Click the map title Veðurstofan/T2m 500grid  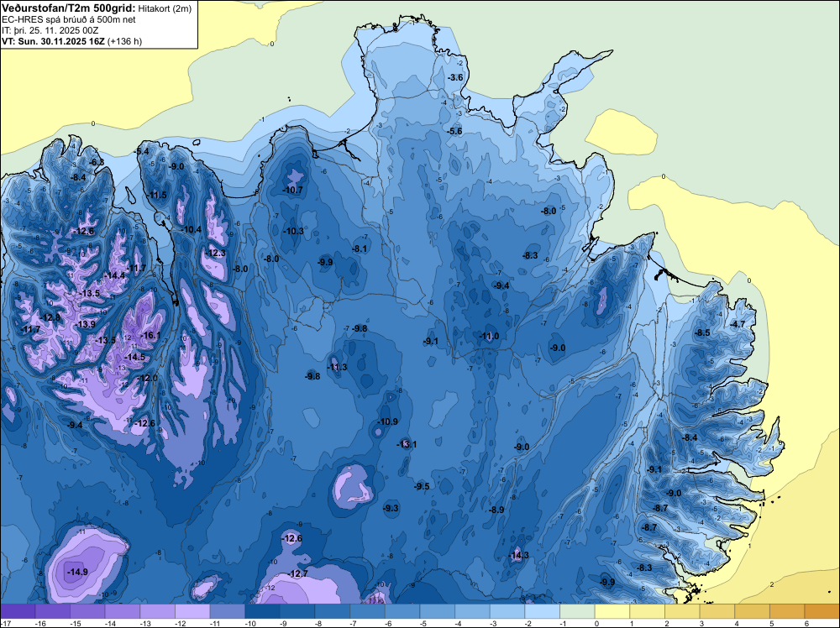click(68, 8)
